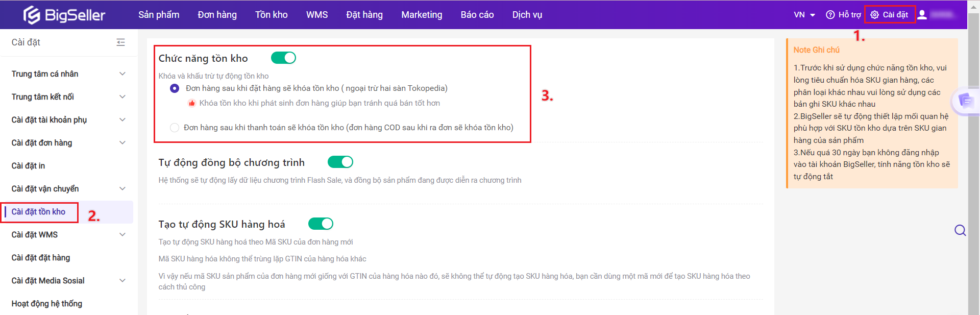Open the WMS menu
Screen dimensions: 980x315
(x=317, y=15)
